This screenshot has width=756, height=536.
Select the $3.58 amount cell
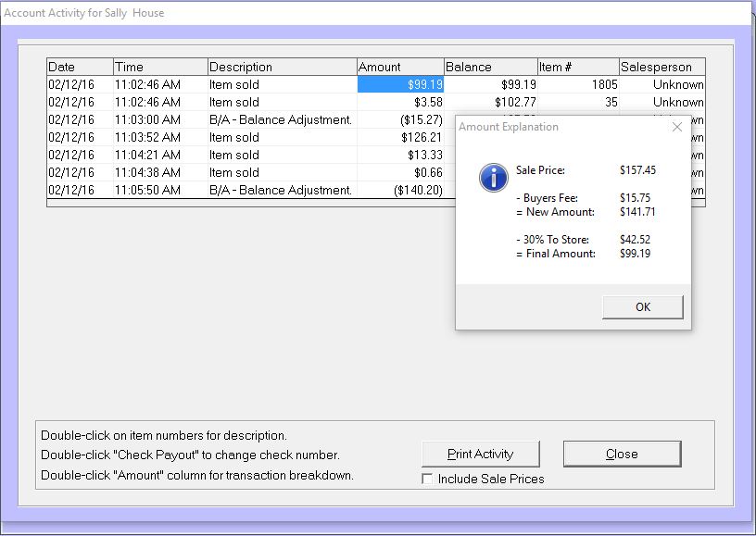400,102
